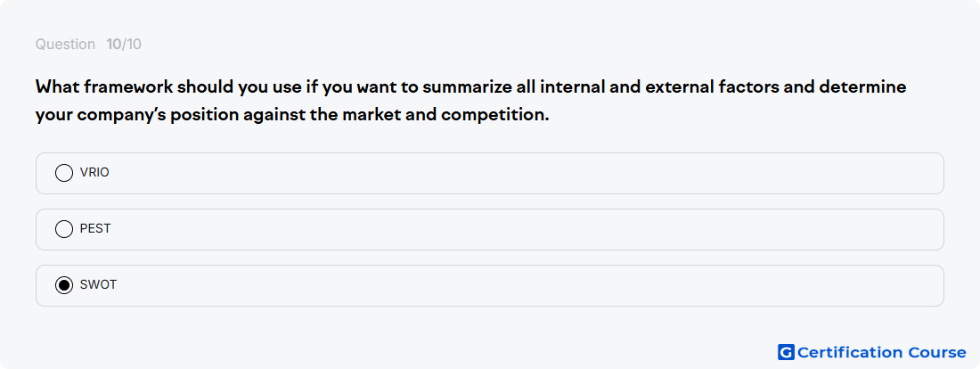Click empty area of PEST option box
This screenshot has height=369, width=980.
click(x=525, y=230)
